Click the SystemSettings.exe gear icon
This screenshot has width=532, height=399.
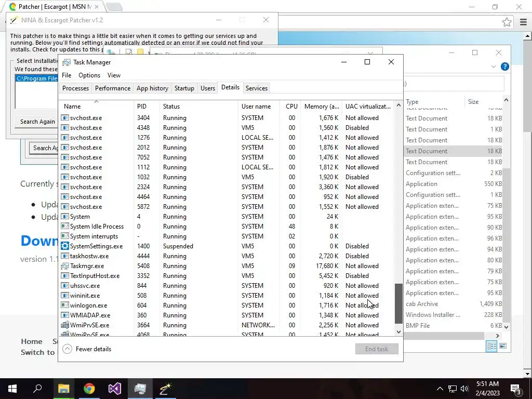click(65, 246)
